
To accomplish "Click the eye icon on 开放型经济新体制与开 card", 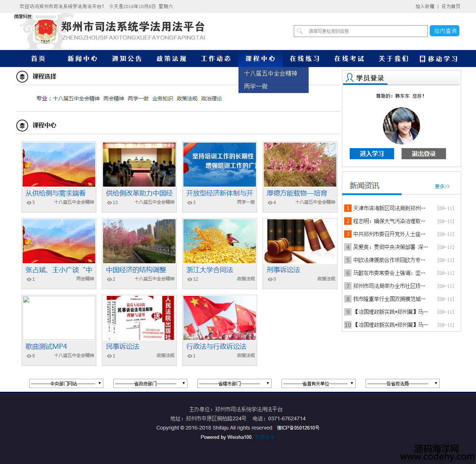I will pyautogui.click(x=190, y=203).
